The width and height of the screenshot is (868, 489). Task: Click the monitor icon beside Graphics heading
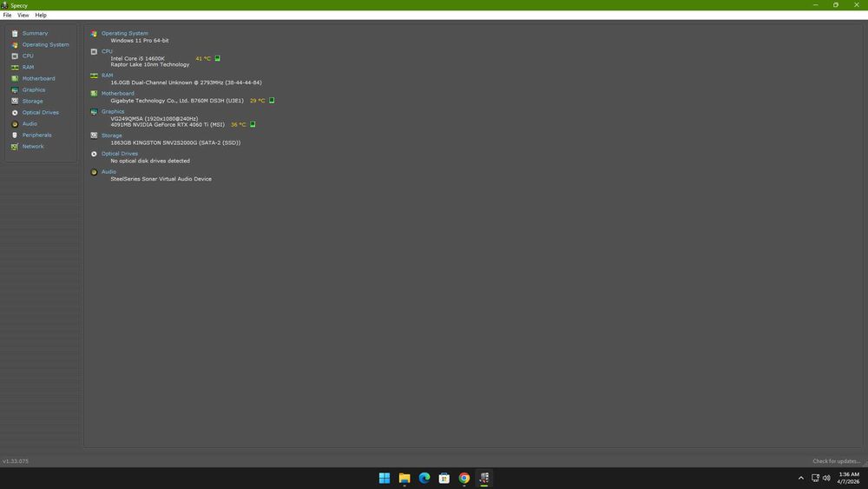[x=94, y=112]
